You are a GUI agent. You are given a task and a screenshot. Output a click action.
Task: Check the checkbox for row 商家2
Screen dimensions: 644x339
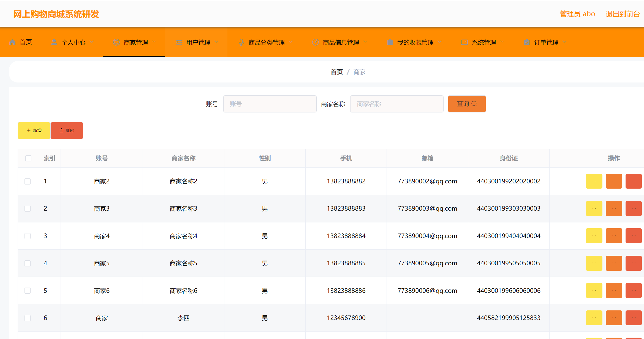point(28,181)
